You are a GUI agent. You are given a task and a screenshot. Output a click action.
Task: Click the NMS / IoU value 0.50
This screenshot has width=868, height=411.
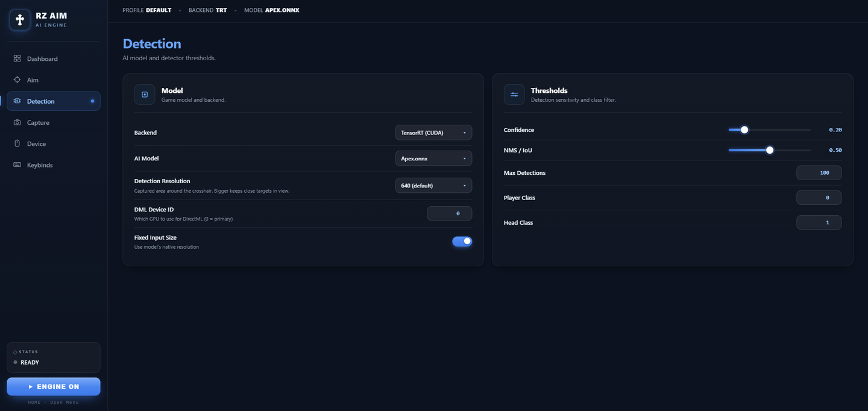point(835,150)
